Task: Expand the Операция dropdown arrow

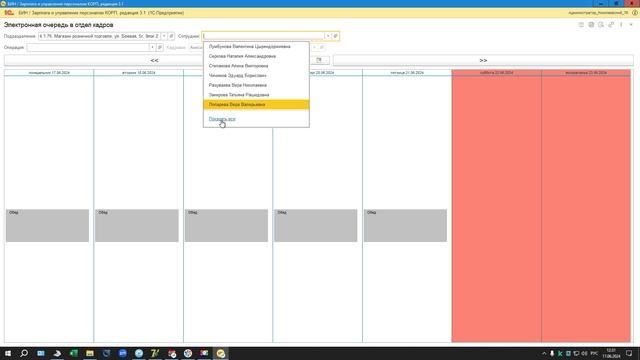Action: pos(152,47)
